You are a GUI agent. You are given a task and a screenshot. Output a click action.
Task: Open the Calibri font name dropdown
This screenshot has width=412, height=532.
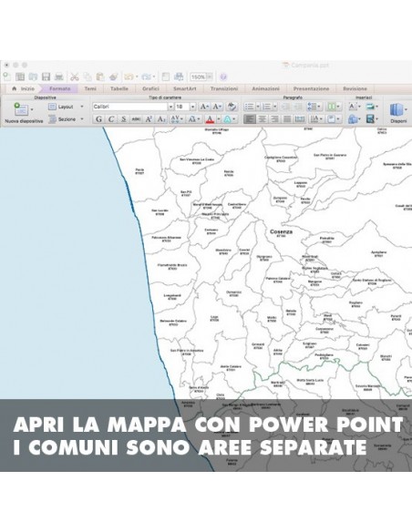point(170,107)
